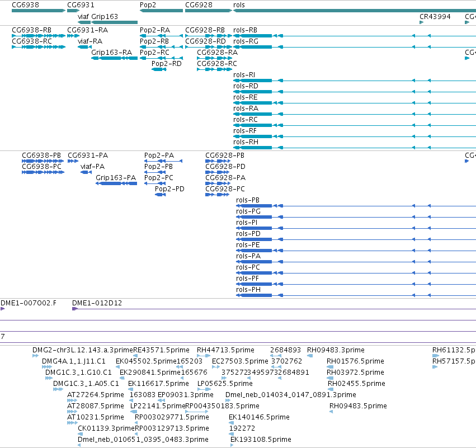
Task: Click the CR43994 gene label
Action: 435,16
